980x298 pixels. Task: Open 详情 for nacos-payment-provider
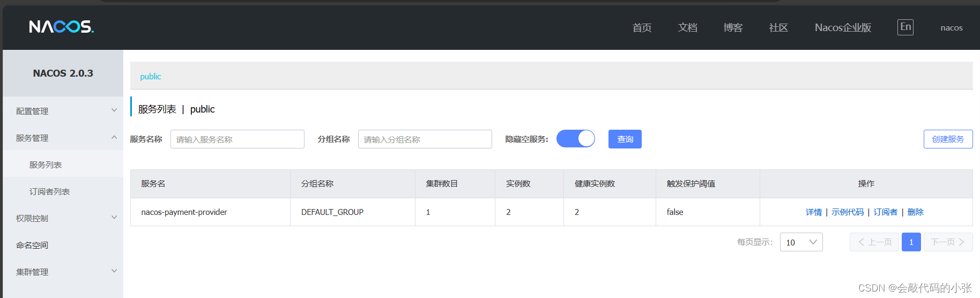(x=814, y=212)
